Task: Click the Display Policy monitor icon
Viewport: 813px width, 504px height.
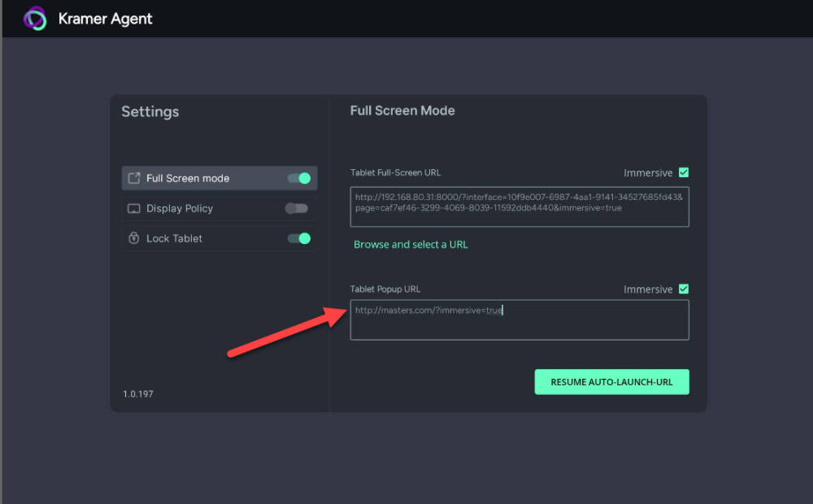Action: 134,209
